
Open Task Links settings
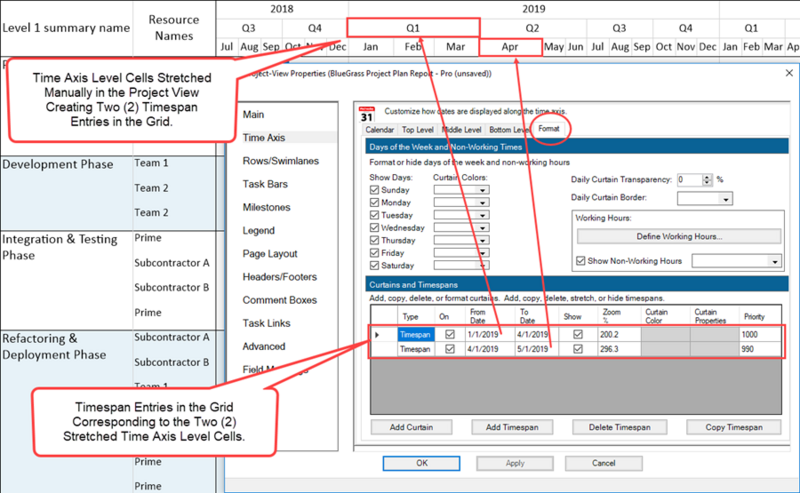[266, 323]
